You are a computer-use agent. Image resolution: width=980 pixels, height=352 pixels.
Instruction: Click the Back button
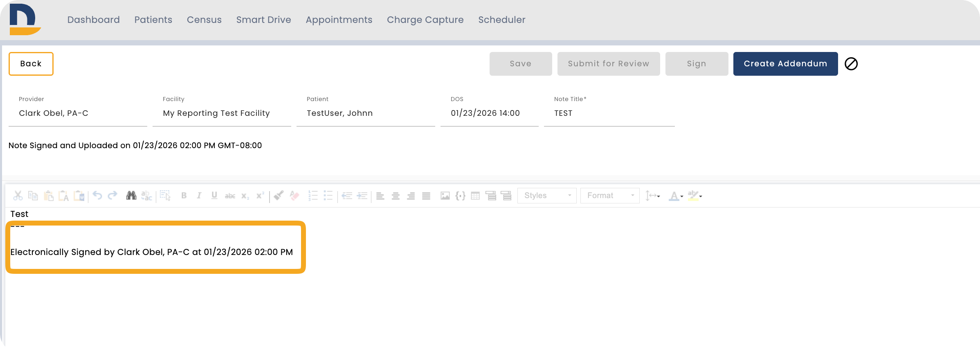pos(31,64)
